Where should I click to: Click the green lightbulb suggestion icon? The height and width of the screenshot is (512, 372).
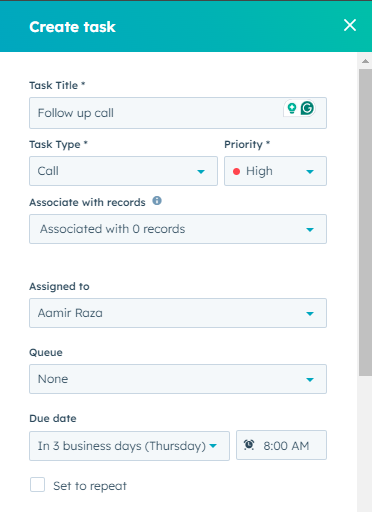coord(292,108)
